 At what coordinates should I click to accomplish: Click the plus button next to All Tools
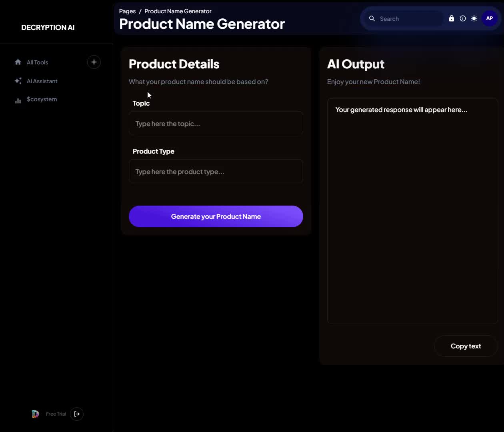(x=94, y=62)
